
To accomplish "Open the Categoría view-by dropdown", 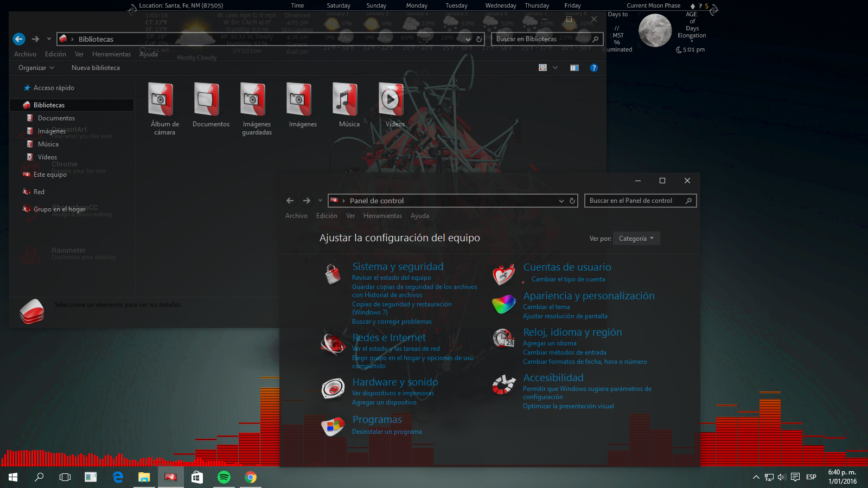I will coord(636,239).
